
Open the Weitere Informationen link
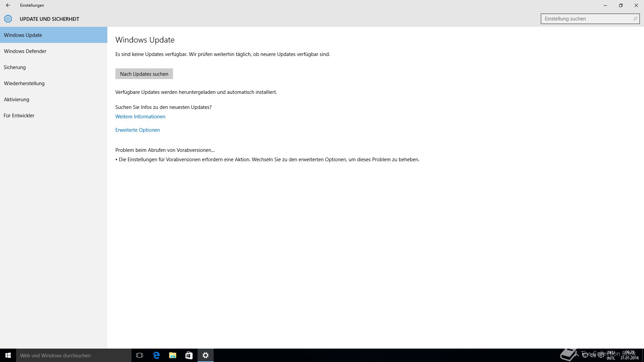(x=140, y=117)
